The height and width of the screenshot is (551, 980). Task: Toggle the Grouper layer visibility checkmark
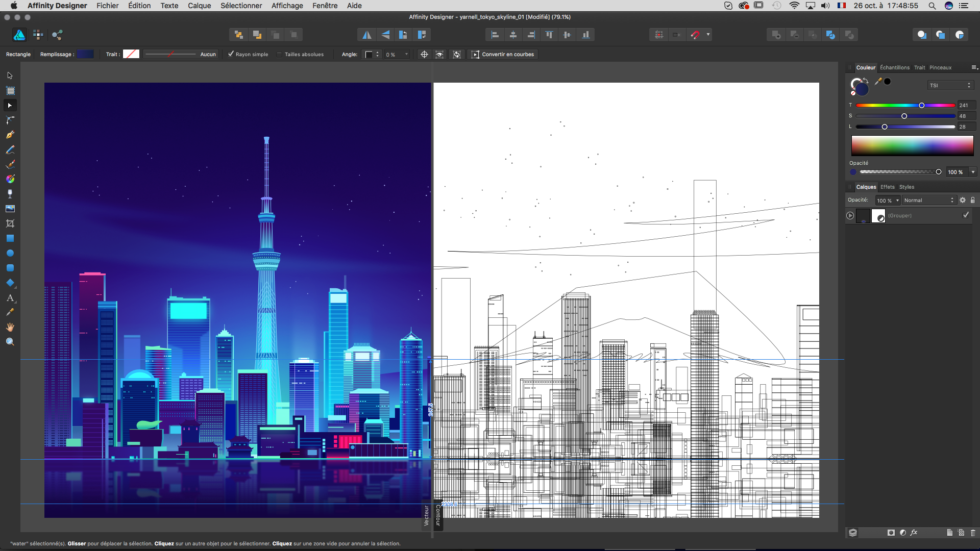coord(966,215)
